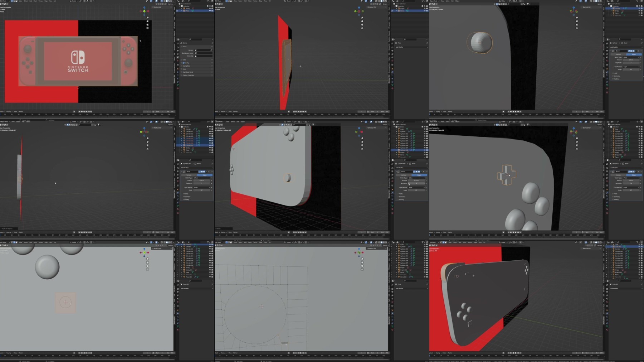Toggle auto-keying record button in top-left panel timeline
This screenshot has width=644, height=362.
pyautogui.click(x=74, y=111)
